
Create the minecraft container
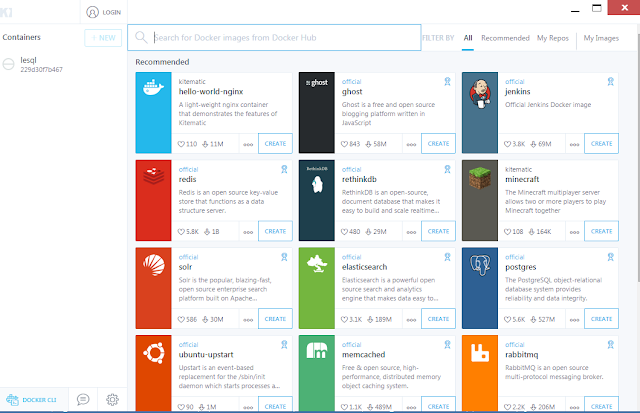pyautogui.click(x=601, y=231)
